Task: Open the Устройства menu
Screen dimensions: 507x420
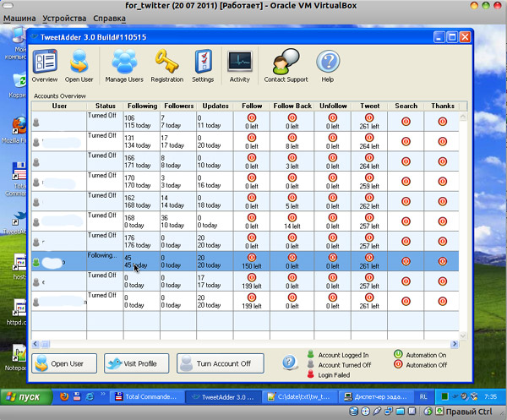Action: 64,19
